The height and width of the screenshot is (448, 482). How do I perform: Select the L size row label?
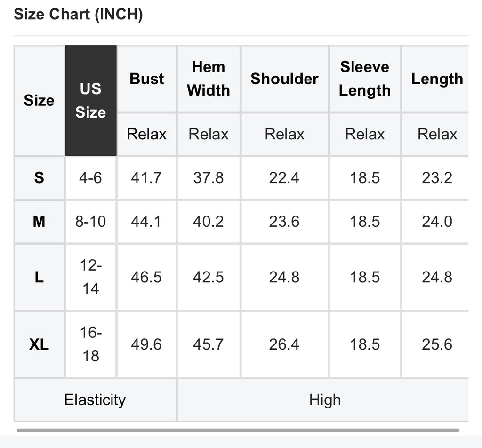[x=39, y=277]
